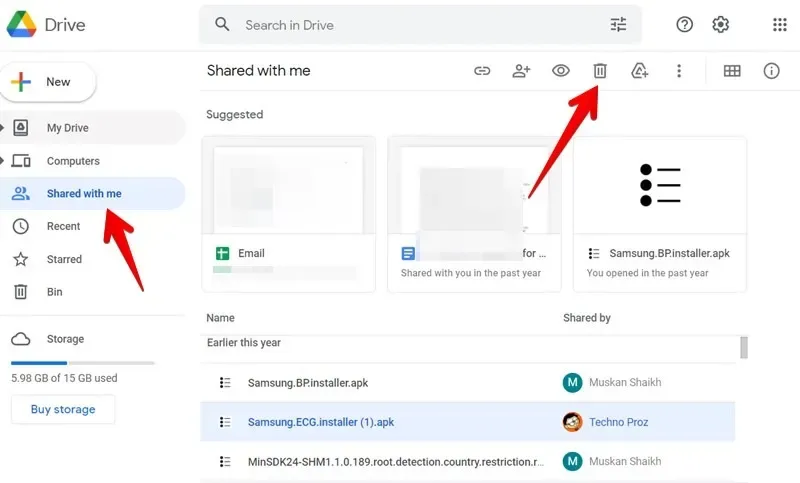The image size is (800, 483).
Task: Click the Get link icon
Action: [482, 71]
